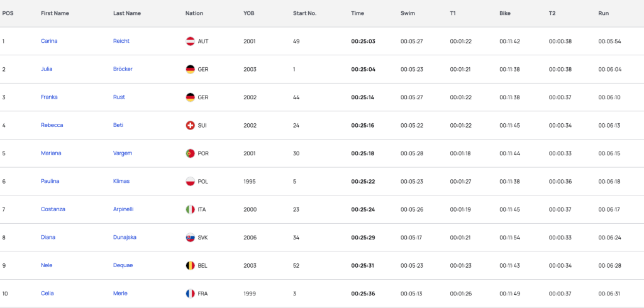This screenshot has width=644, height=308.
Task: Click the Klimas athlete link
Action: (x=121, y=181)
